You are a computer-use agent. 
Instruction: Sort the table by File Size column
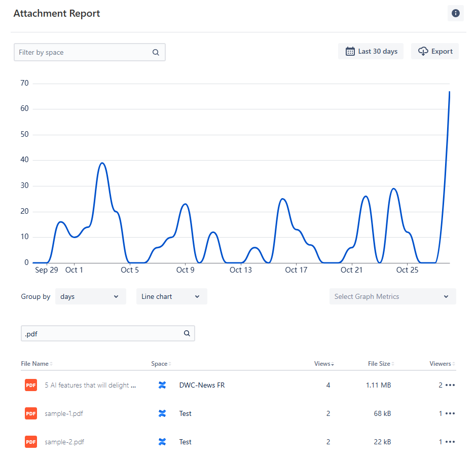pos(381,364)
